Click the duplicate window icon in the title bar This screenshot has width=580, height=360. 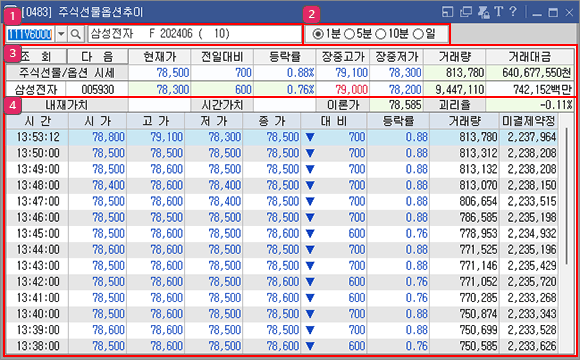(466, 12)
